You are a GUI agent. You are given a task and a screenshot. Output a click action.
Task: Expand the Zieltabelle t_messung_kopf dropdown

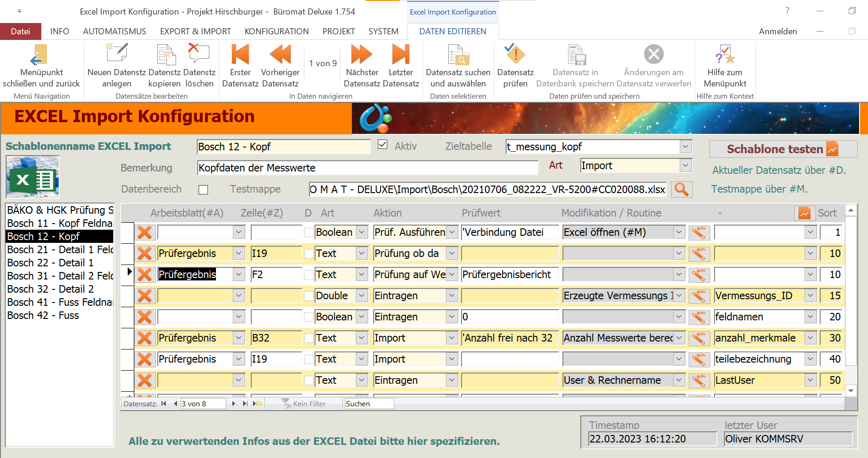pos(685,147)
